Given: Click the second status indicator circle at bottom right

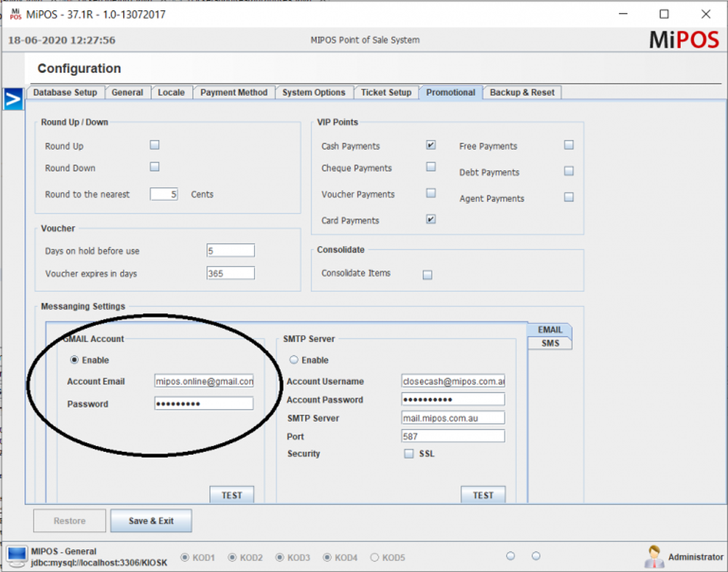Looking at the screenshot, I should (536, 555).
